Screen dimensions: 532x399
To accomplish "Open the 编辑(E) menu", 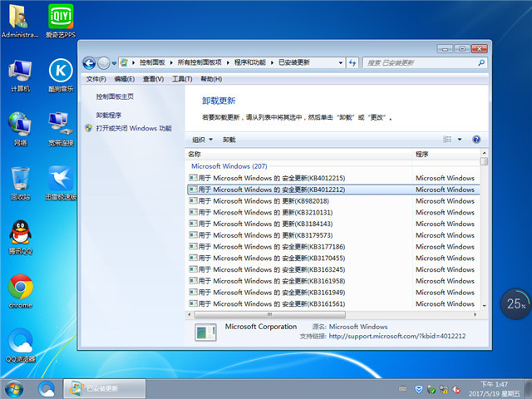I will pyautogui.click(x=125, y=79).
